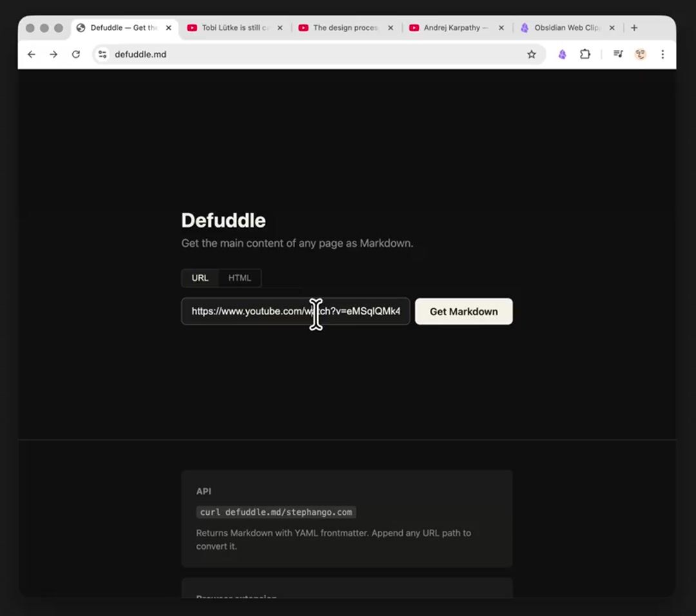Open the media controls icon

(x=618, y=54)
